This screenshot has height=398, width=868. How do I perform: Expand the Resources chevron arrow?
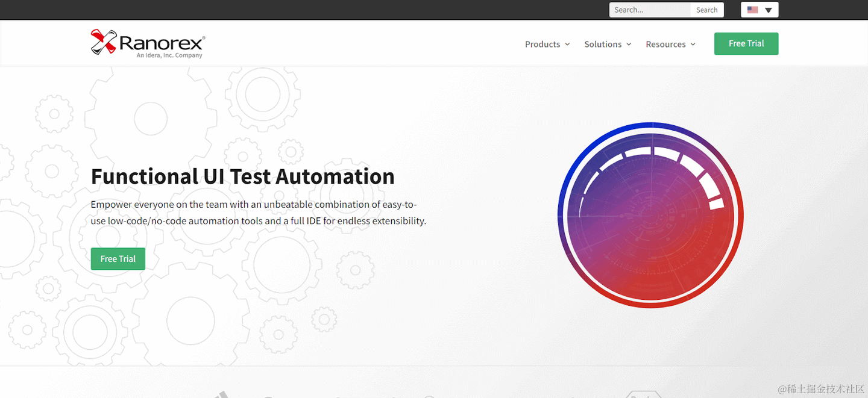(693, 45)
